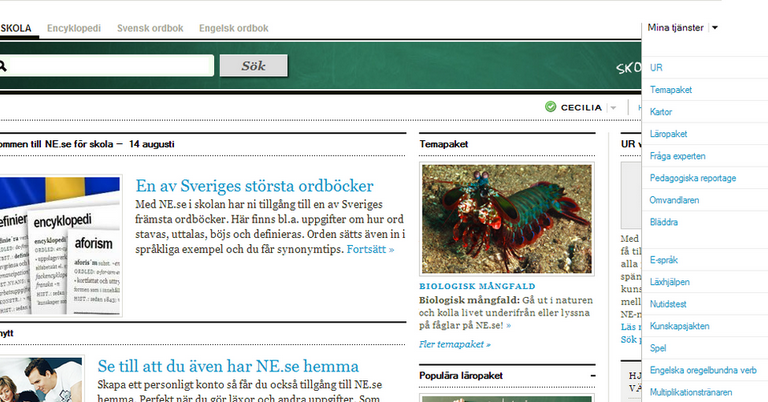The width and height of the screenshot is (768, 402).
Task: Click the family photo thumbnail
Action: (x=42, y=379)
